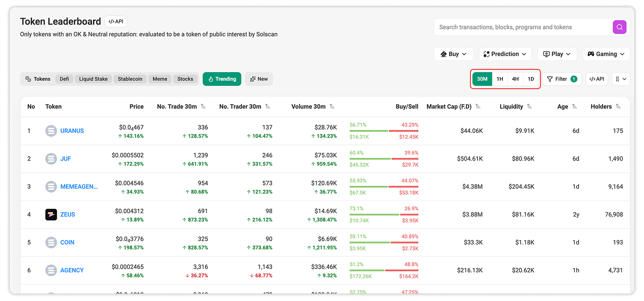
Task: Toggle the New tokens view
Action: [259, 79]
